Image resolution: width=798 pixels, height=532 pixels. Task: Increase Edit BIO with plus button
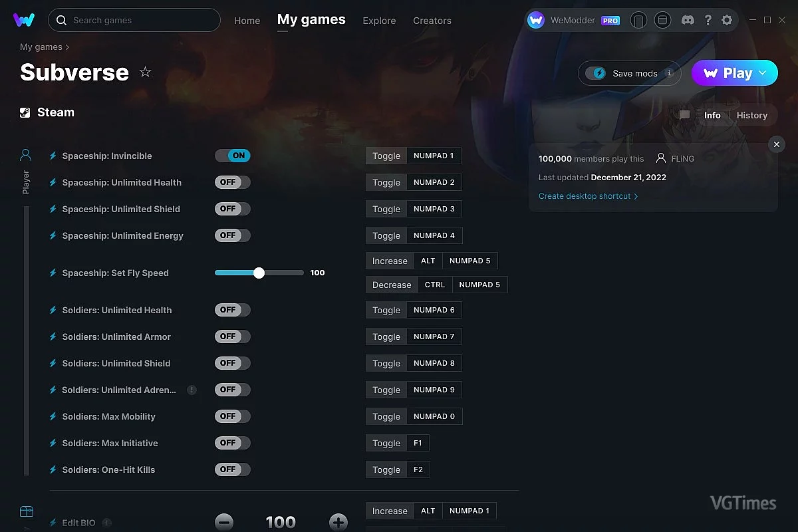click(338, 522)
